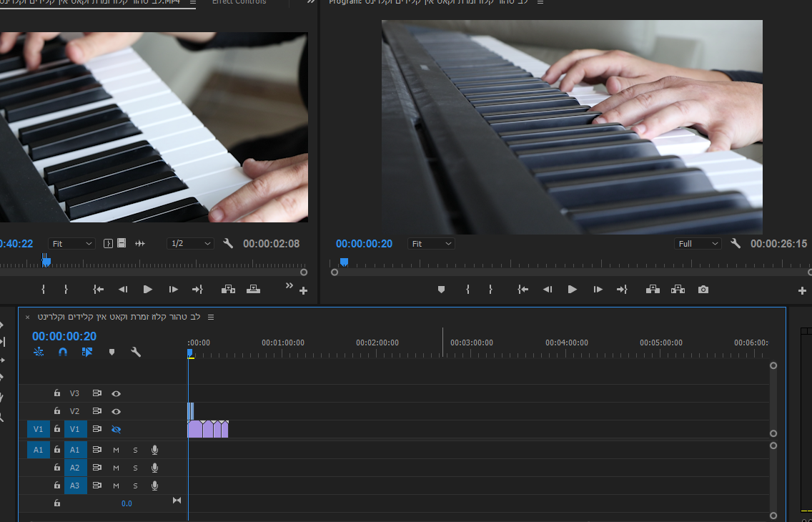Go to Out point in Program monitor
The width and height of the screenshot is (812, 522).
[x=622, y=290]
